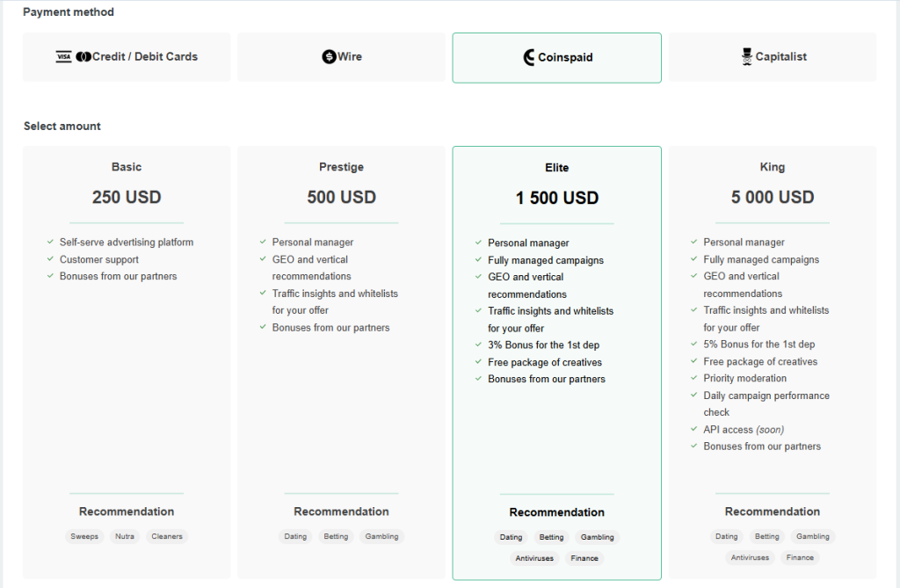Select the Elite 1 500 USD plan
This screenshot has height=588, width=900.
pyautogui.click(x=556, y=198)
